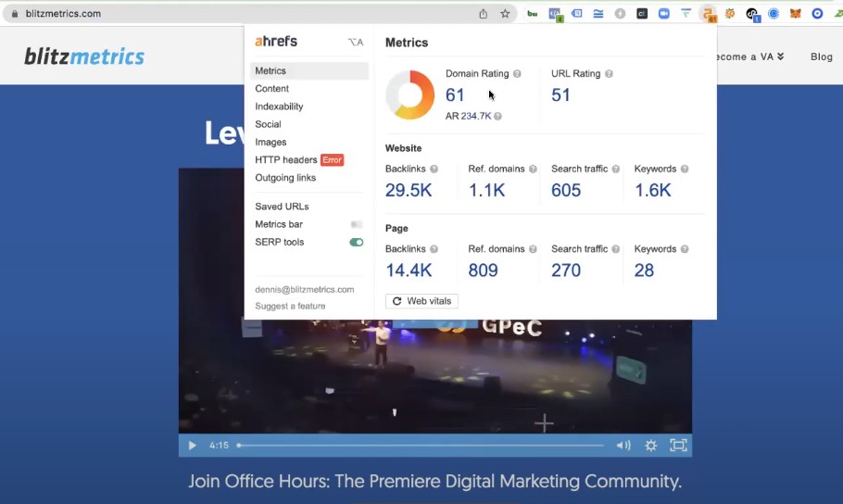
Task: Click the help icon next to URL Rating
Action: 609,74
